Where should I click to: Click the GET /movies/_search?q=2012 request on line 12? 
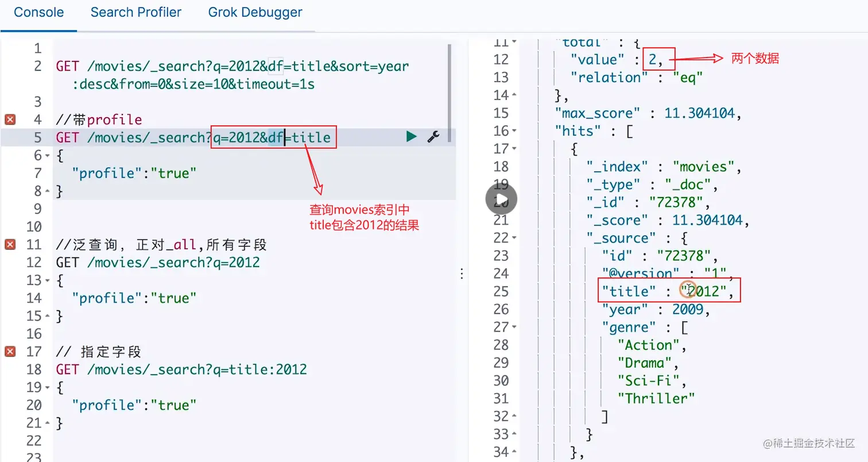coord(158,262)
